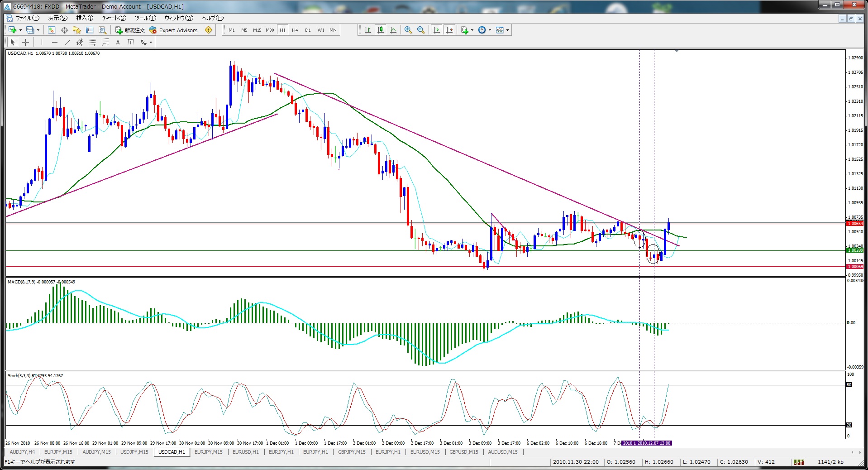Click the Profiles icon
Screen dimensions: 868x470
pyautogui.click(x=30, y=30)
